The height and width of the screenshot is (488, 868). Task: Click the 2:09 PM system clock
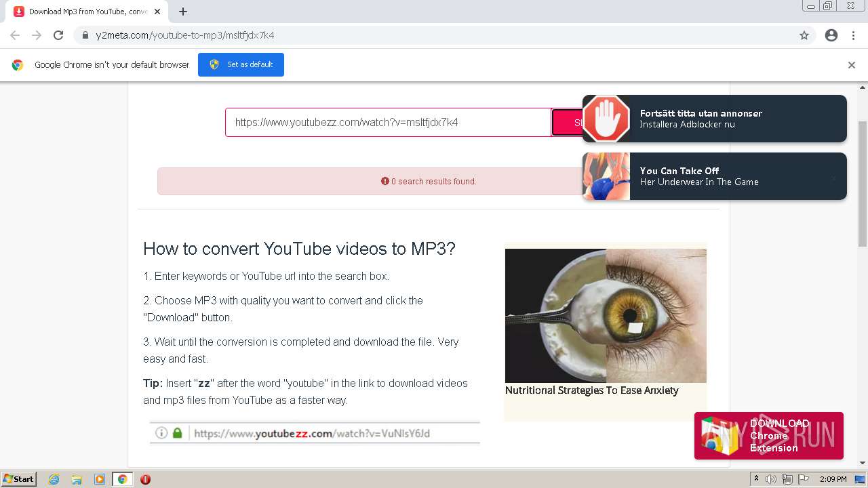[x=833, y=479]
